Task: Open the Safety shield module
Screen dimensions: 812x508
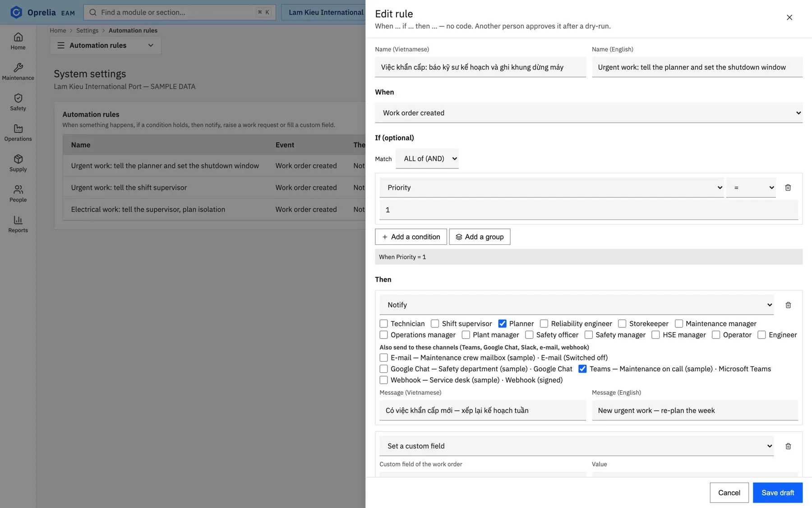Action: tap(18, 102)
